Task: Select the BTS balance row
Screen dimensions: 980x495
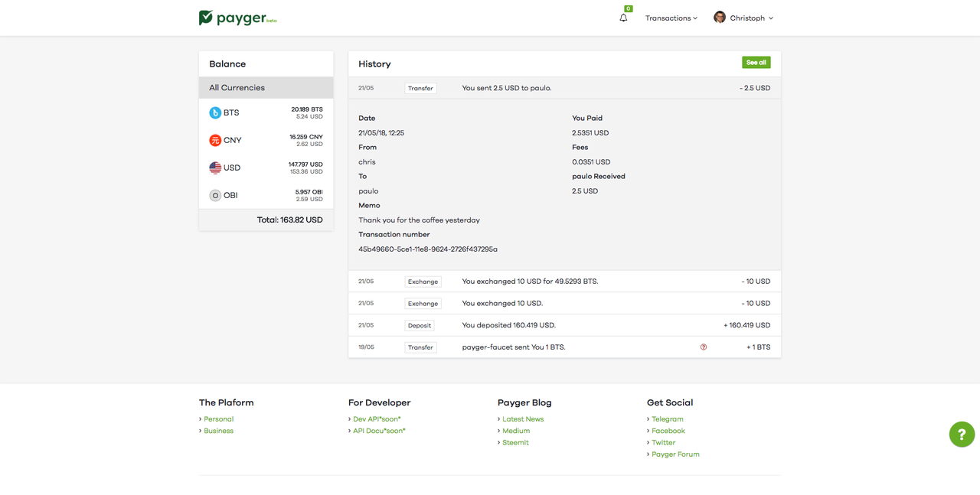Action: 266,112
